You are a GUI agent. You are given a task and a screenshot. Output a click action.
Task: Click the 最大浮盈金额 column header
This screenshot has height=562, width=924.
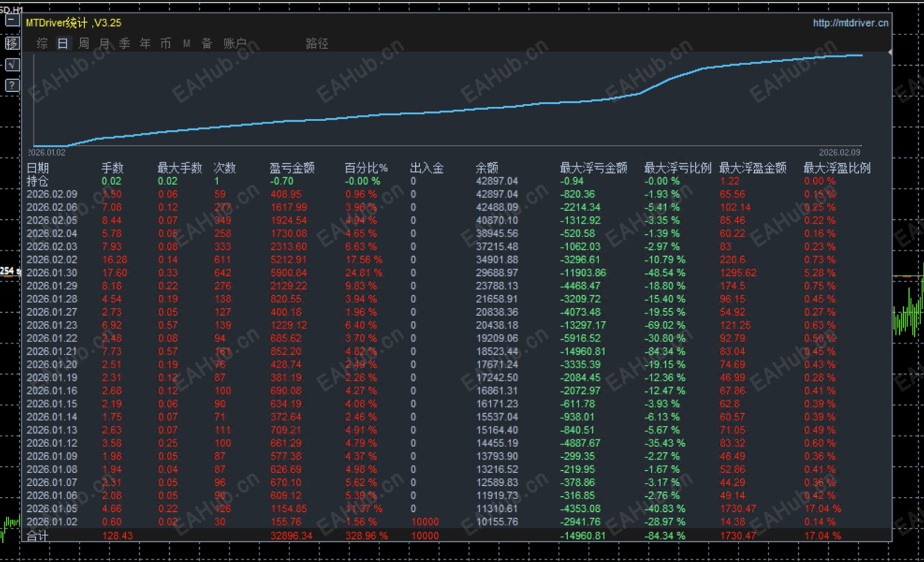coord(753,168)
